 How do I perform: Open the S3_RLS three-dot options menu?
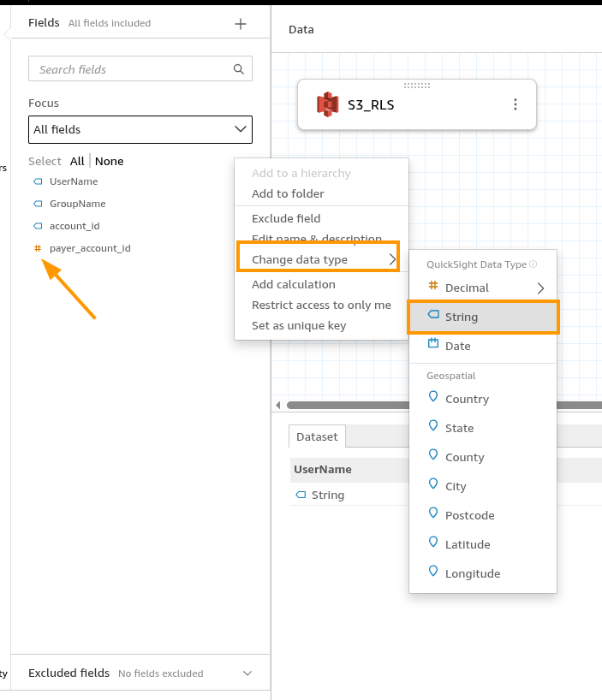(516, 104)
